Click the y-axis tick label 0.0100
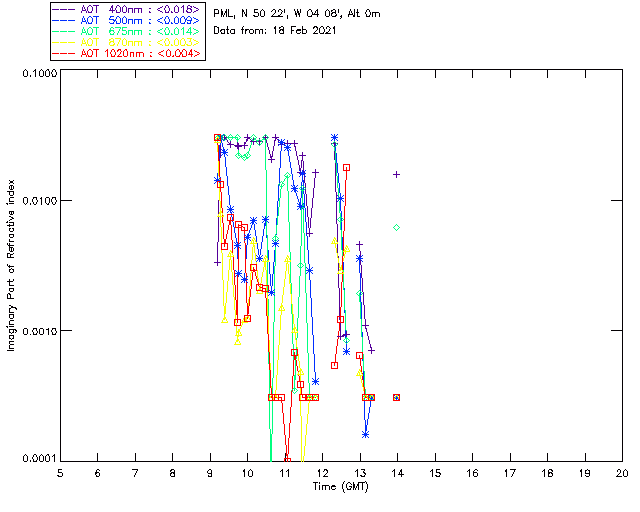The width and height of the screenshot is (640, 512). (39, 201)
